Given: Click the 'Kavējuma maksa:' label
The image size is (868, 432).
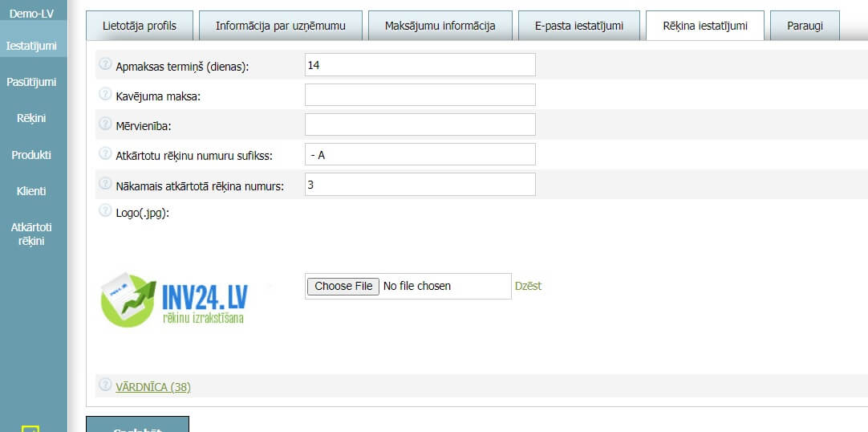Looking at the screenshot, I should click(x=158, y=96).
